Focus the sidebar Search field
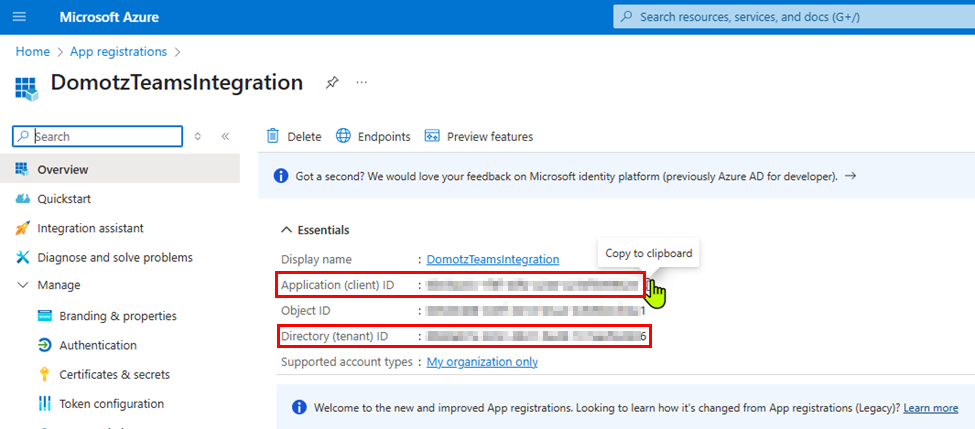 [98, 136]
